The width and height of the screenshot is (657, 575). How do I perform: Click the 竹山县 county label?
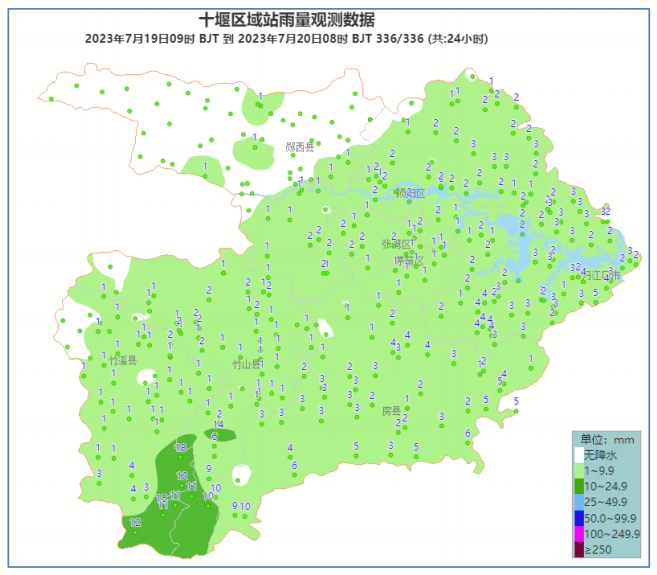pos(247,364)
